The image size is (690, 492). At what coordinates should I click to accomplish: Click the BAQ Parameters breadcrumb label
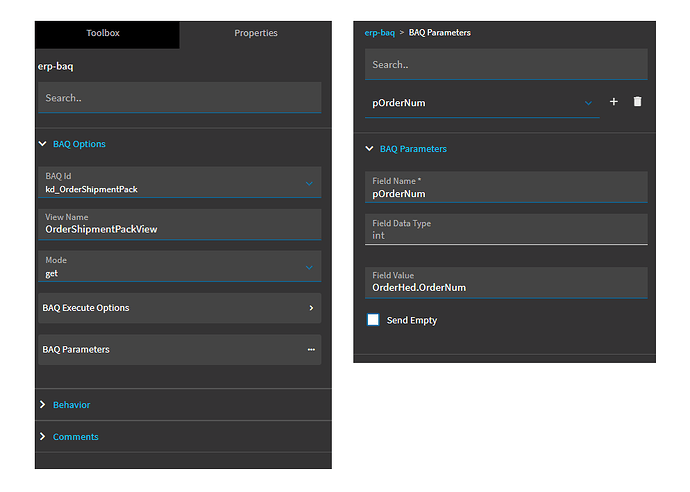(x=440, y=33)
